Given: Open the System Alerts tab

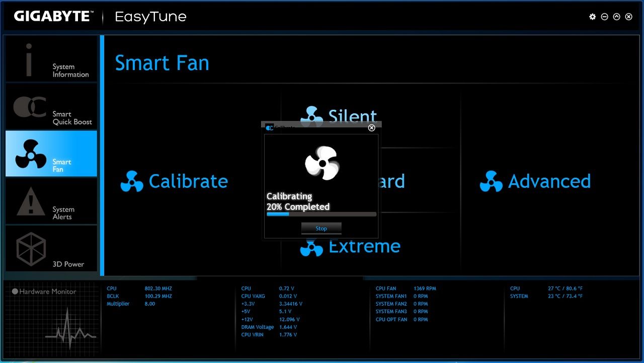Looking at the screenshot, I should (x=51, y=201).
